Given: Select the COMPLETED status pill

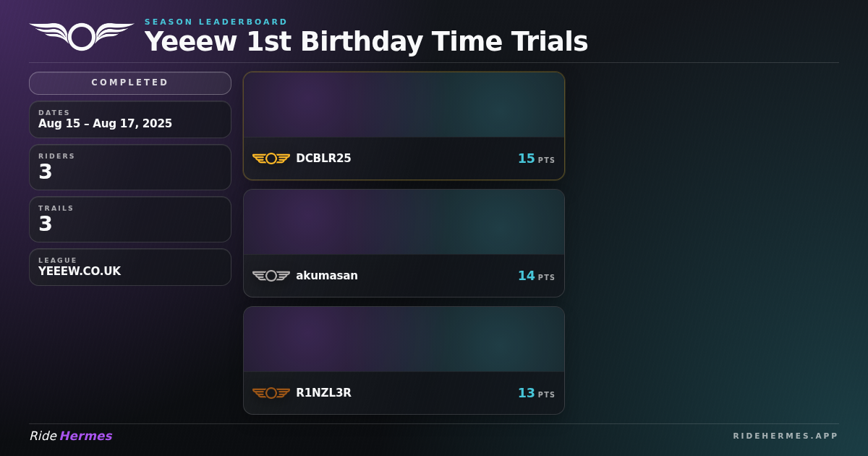Looking at the screenshot, I should (130, 83).
